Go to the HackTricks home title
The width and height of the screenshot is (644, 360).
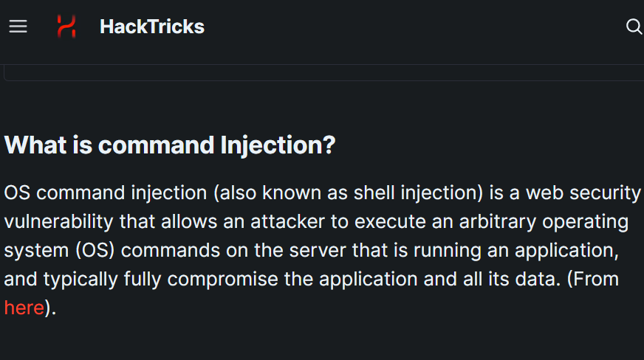pos(151,27)
